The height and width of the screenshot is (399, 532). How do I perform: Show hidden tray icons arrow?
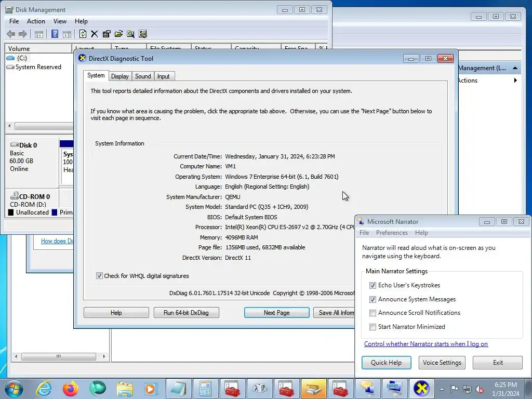442,389
